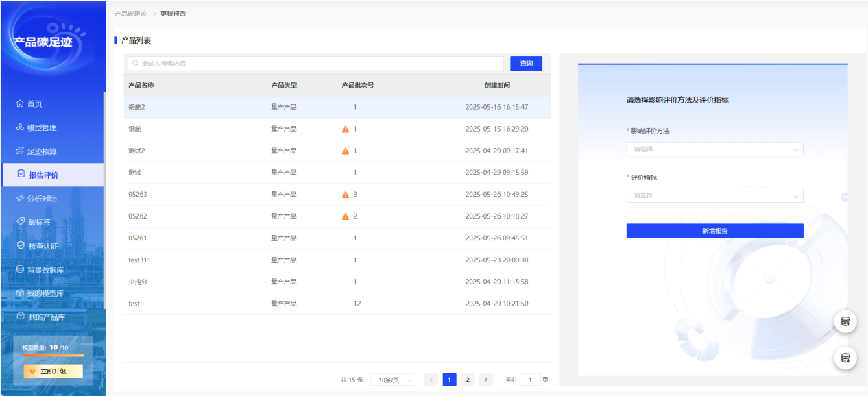Screen dimensions: 868x396
Task: Click the 首页 home icon in sidebar
Action: point(20,104)
